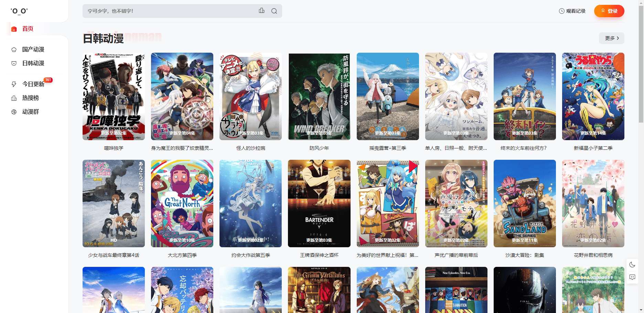
Task: Open the ranking chart icon in search bar
Action: 262,11
